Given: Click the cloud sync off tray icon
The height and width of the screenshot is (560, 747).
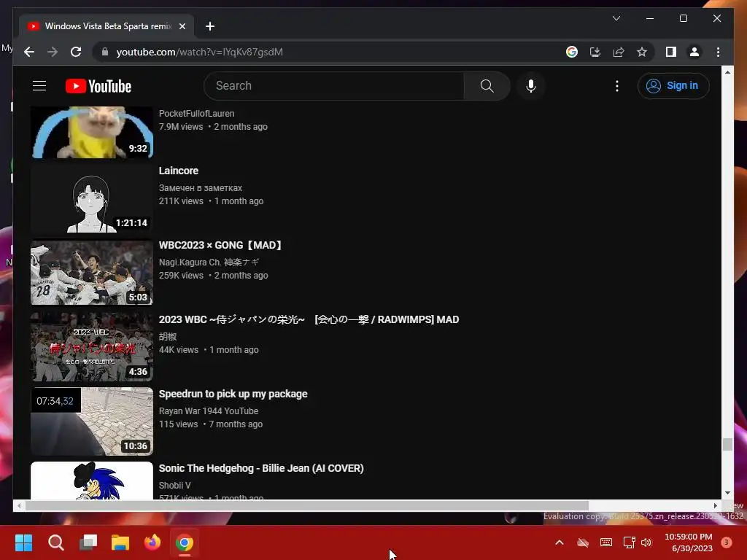Looking at the screenshot, I should point(583,542).
